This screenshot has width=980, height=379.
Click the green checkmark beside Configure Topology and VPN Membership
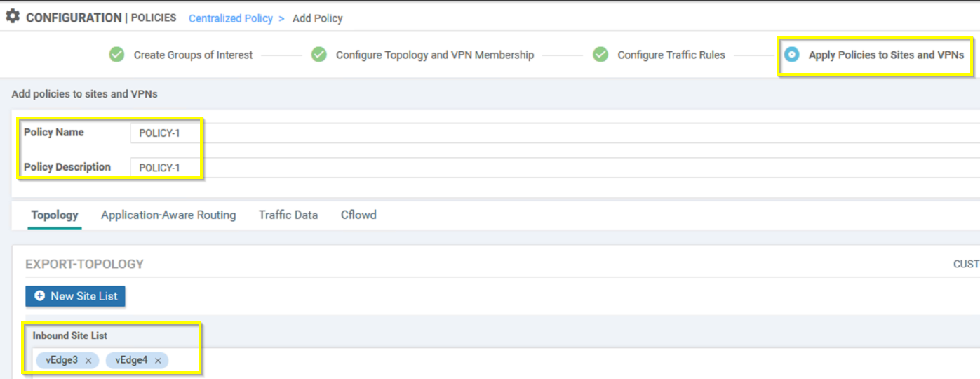click(x=318, y=55)
